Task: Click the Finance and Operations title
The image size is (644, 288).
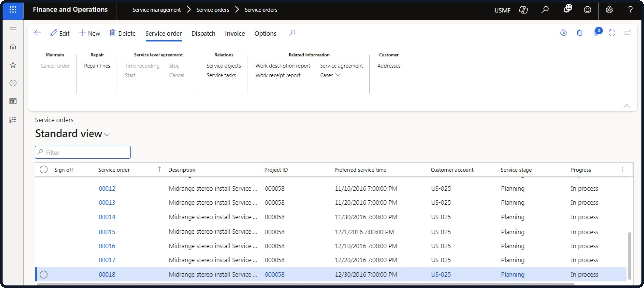Action: point(70,10)
